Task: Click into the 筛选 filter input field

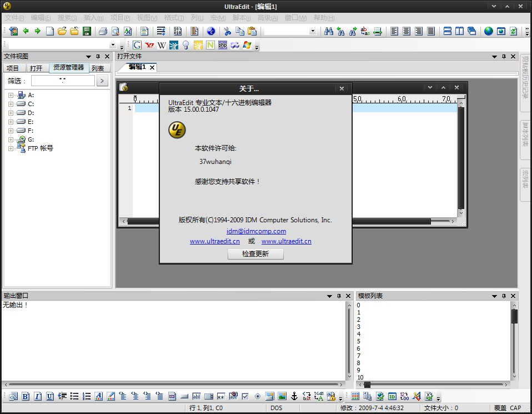Action: pyautogui.click(x=63, y=81)
